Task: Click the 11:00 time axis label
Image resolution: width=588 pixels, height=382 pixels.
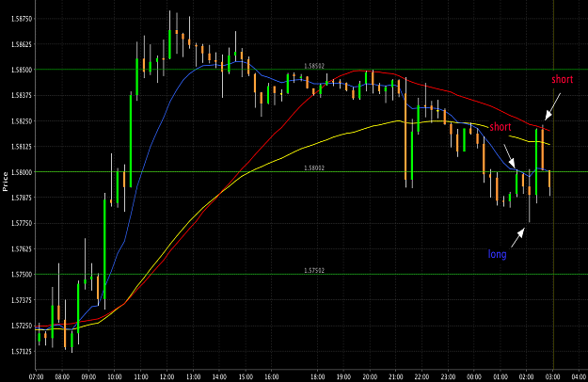Action: tap(140, 376)
